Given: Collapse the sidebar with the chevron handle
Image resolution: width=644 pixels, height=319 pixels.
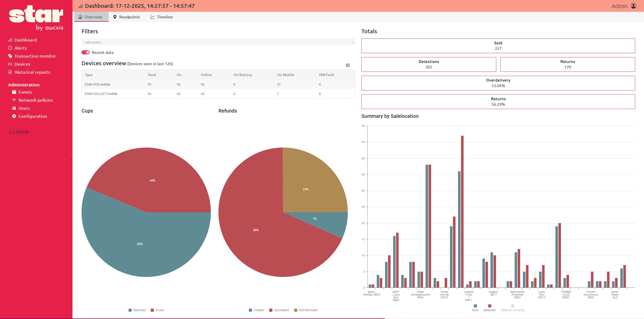Looking at the screenshot, I should 71,160.
